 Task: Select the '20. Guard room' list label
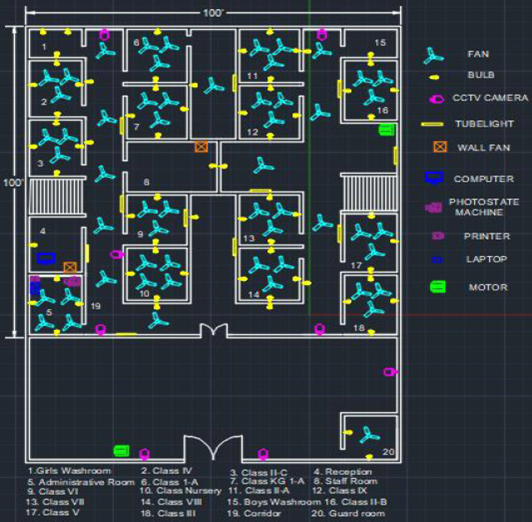click(x=348, y=513)
